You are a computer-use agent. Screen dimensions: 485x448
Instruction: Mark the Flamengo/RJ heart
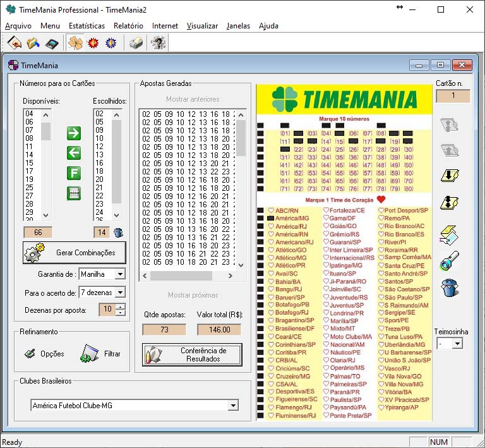click(271, 407)
